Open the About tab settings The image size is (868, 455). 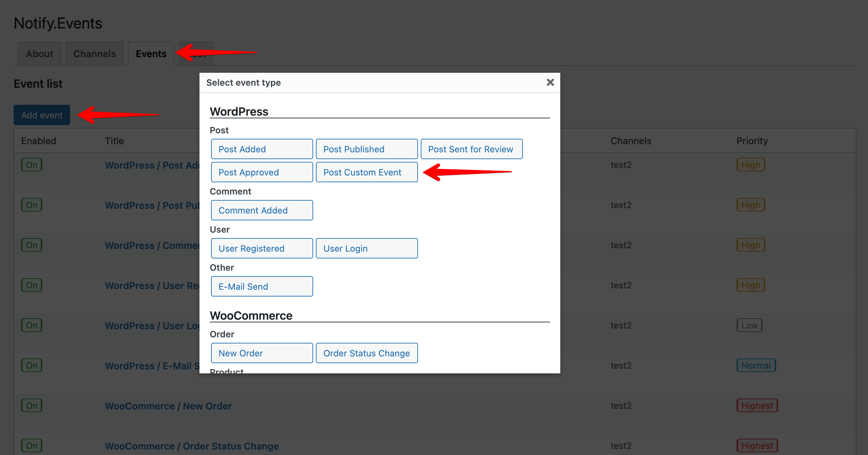tap(39, 53)
